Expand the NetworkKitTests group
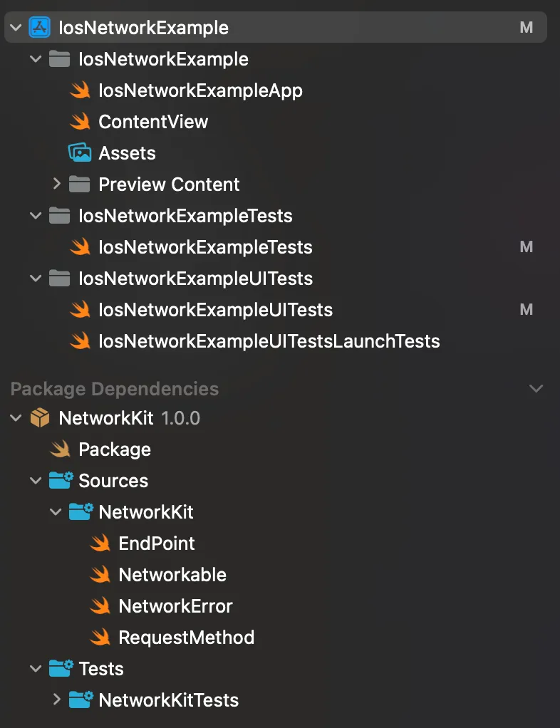The height and width of the screenshot is (728, 560). [x=57, y=700]
